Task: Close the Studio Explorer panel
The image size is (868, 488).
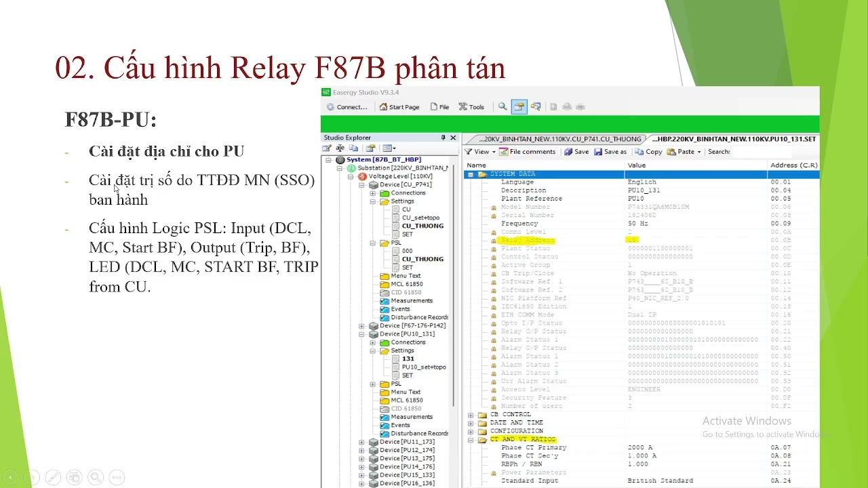Action: [453, 138]
